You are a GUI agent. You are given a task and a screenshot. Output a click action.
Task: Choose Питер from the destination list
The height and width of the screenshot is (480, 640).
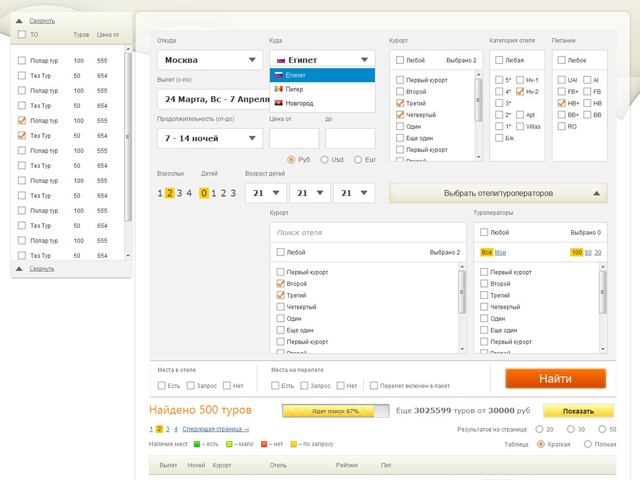(x=322, y=89)
